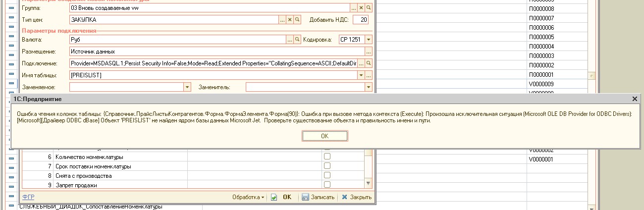Select code П0000008 in background list
644x210 pixels.
pos(541,9)
